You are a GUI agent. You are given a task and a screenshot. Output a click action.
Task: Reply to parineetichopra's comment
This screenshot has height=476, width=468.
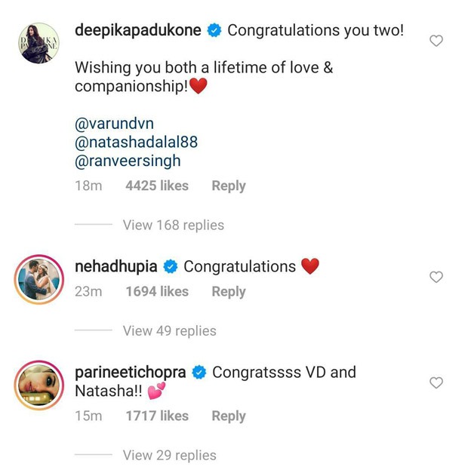coord(229,416)
